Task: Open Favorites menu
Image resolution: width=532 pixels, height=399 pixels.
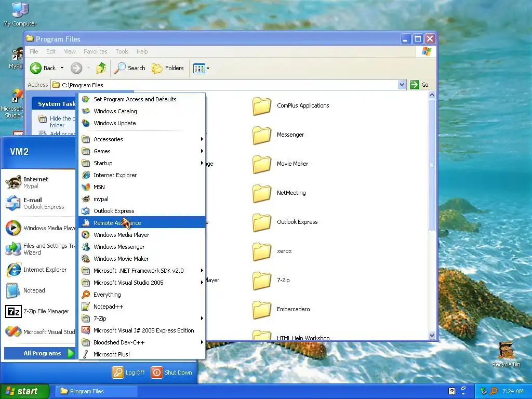Action: (x=96, y=51)
